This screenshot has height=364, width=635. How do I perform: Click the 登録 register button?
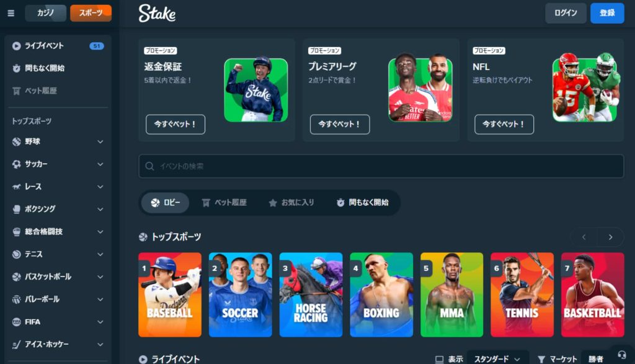tap(607, 13)
